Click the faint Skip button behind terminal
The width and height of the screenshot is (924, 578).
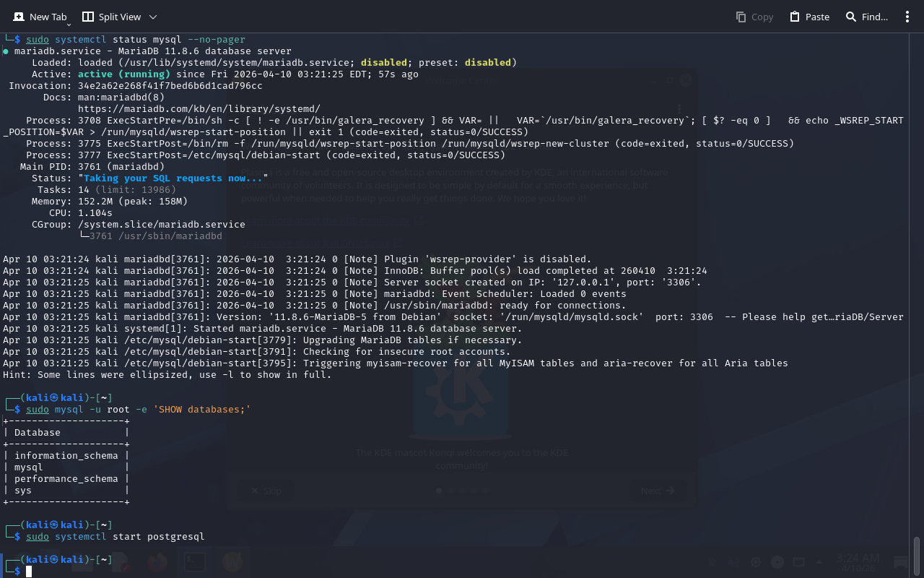pos(266,491)
